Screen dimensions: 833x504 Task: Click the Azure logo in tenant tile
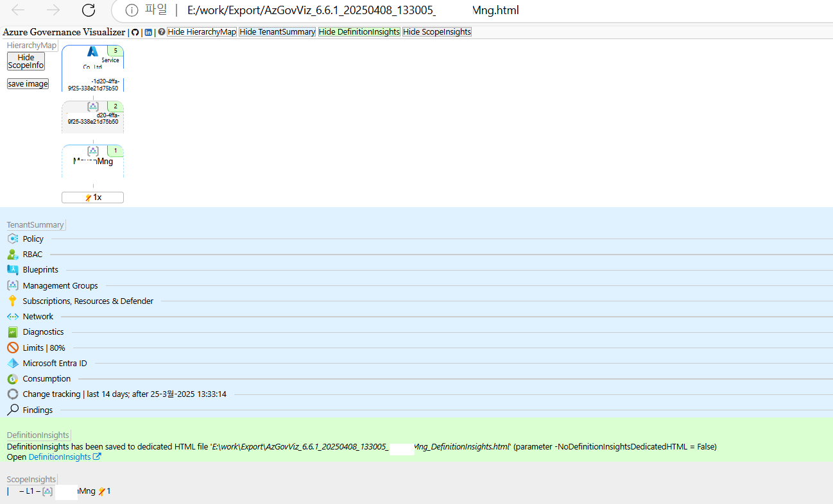[93, 52]
